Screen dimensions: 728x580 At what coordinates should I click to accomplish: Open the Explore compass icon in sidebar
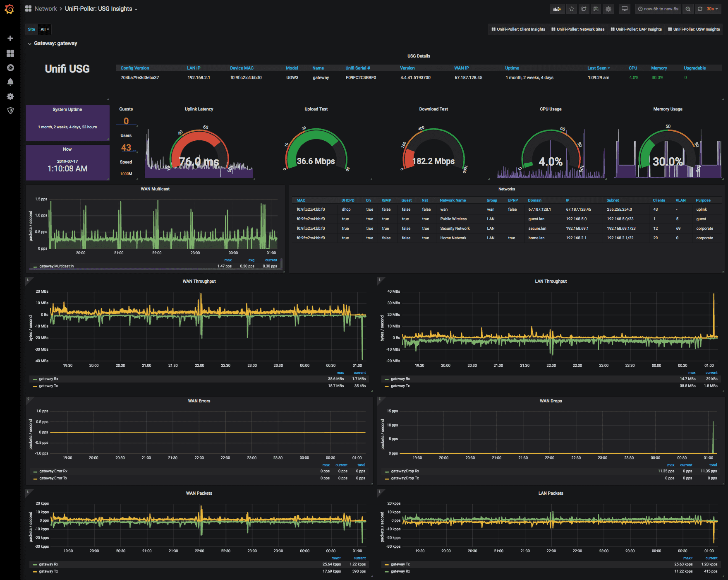pos(10,67)
